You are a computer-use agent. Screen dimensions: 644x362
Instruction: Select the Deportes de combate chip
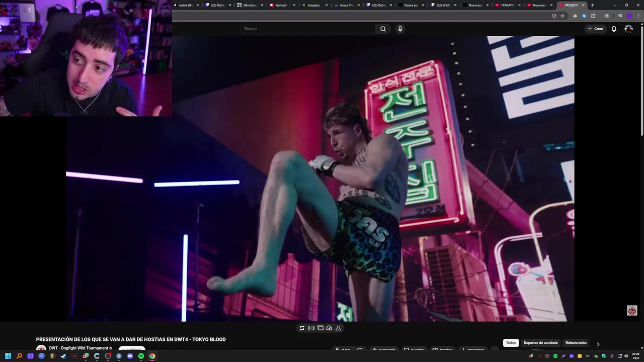540,343
